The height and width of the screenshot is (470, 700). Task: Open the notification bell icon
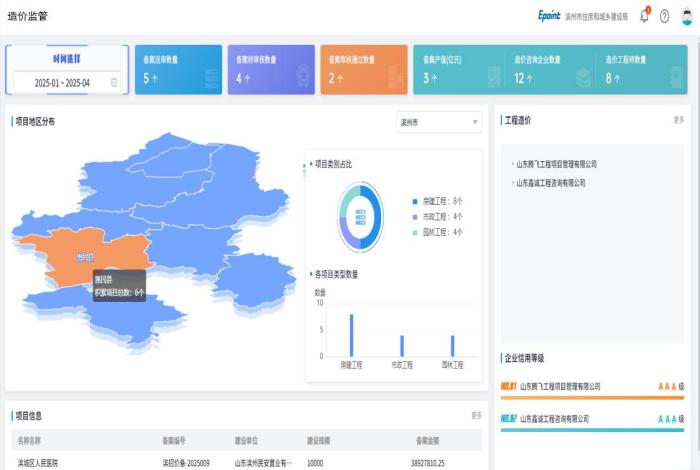644,16
